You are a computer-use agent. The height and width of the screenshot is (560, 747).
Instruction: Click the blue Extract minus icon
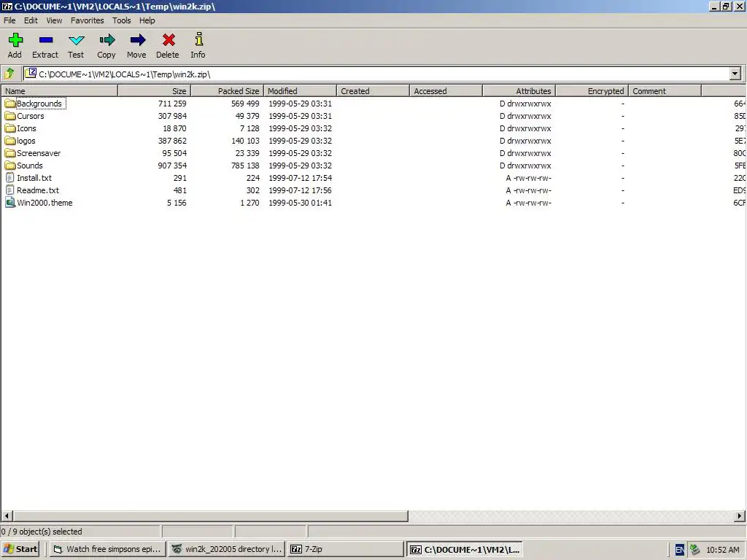46,40
